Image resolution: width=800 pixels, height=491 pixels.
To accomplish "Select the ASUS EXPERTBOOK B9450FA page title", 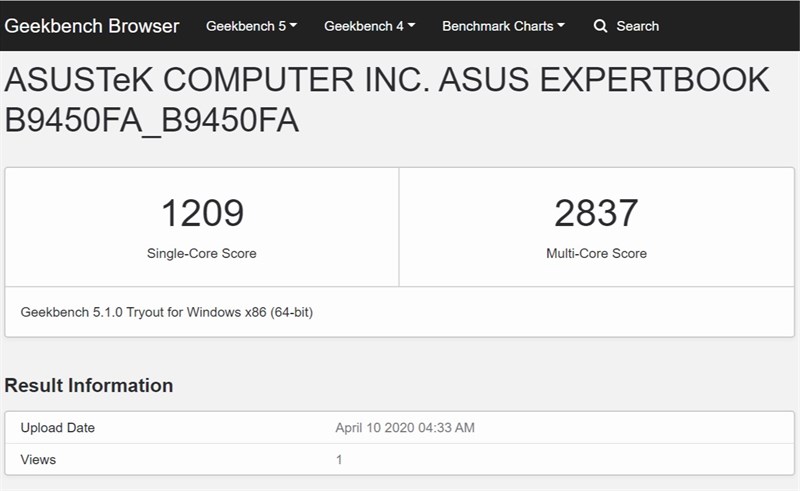I will click(387, 100).
